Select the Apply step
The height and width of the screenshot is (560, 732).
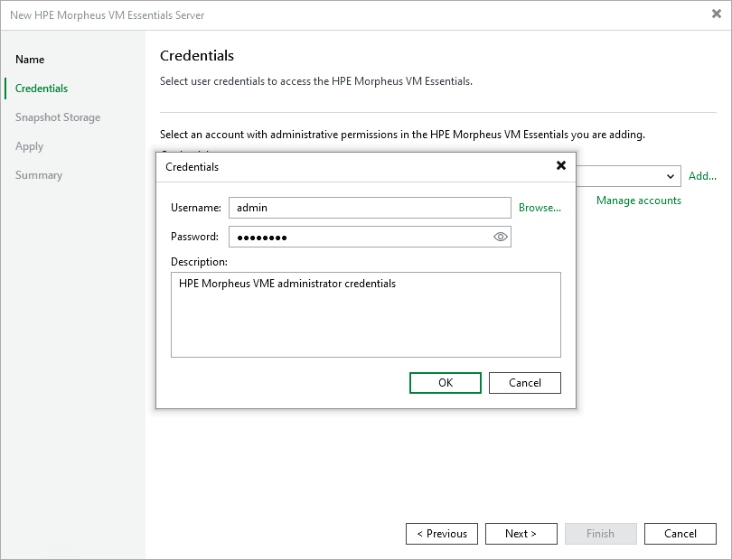29,145
